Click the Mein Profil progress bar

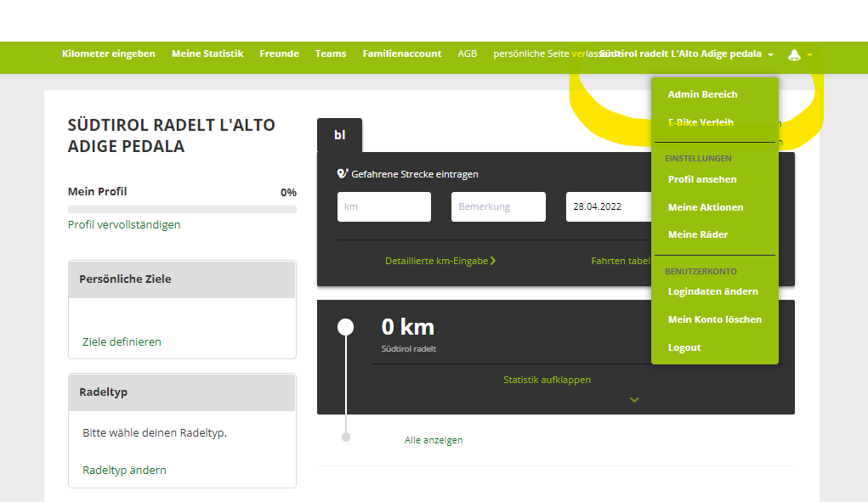pyautogui.click(x=182, y=210)
